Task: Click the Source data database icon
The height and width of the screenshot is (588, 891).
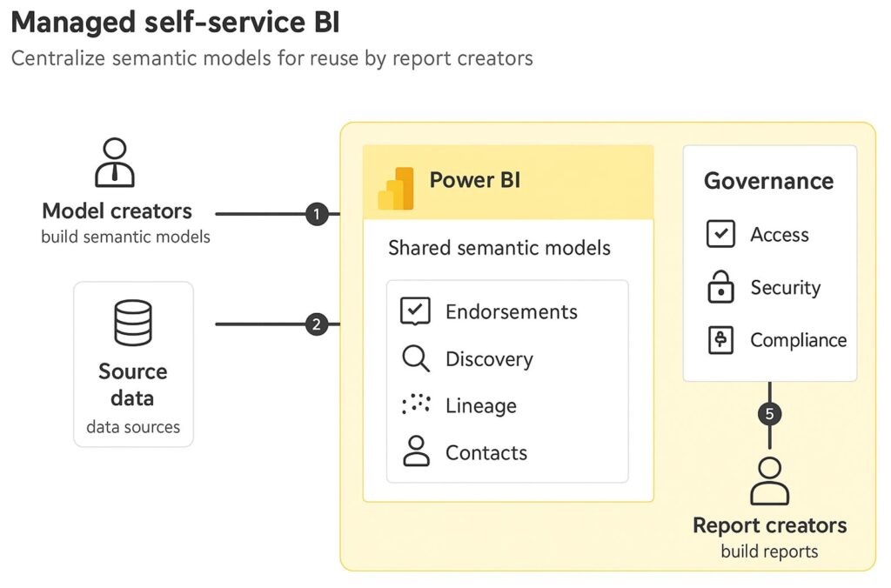Action: click(x=133, y=323)
